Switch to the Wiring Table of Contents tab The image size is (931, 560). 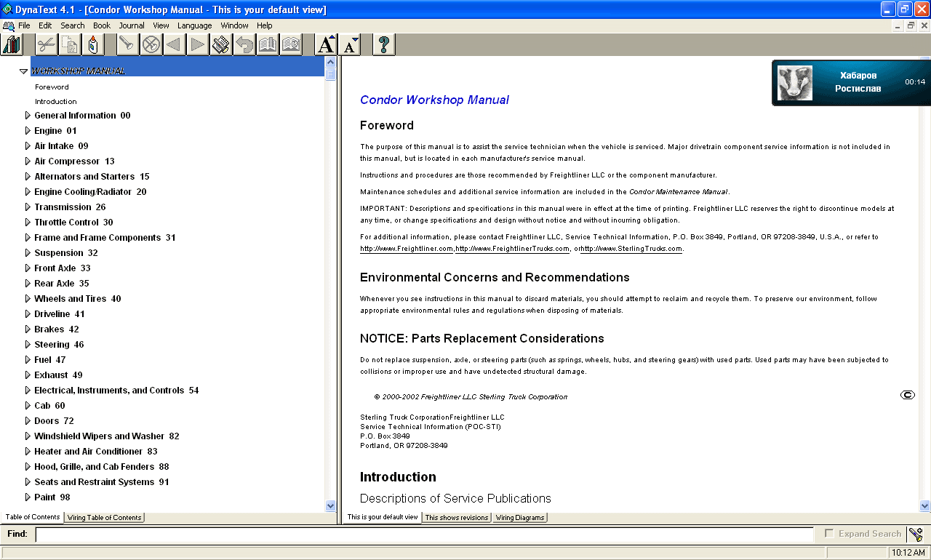click(x=104, y=517)
